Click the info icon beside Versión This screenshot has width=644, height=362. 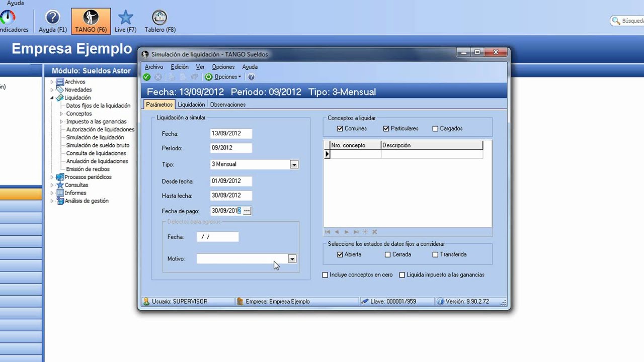tap(440, 302)
